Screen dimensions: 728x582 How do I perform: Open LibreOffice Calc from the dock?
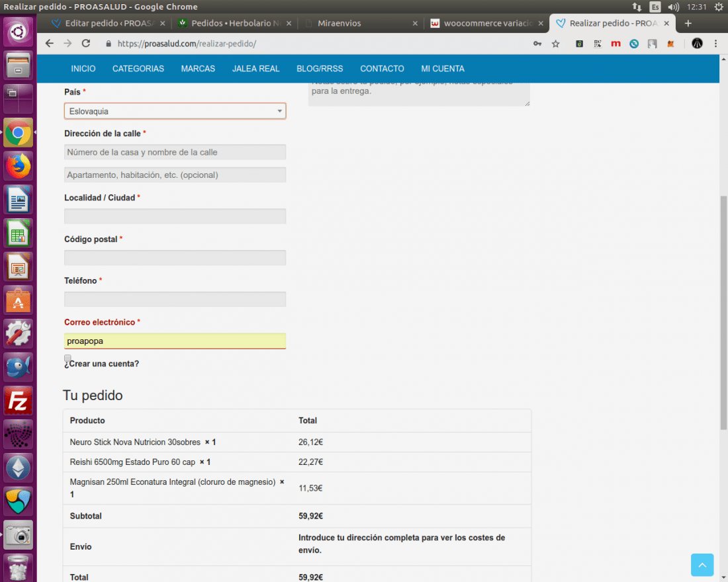[18, 233]
